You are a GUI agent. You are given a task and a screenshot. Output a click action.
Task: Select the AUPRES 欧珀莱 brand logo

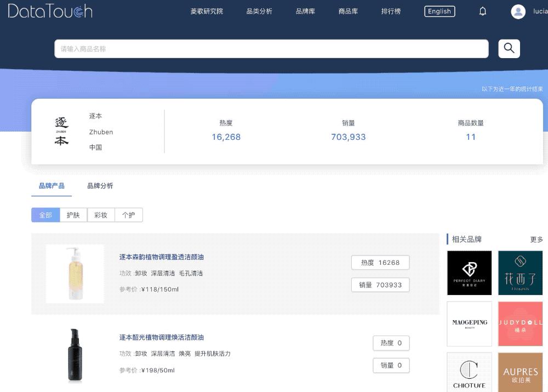pyautogui.click(x=520, y=373)
